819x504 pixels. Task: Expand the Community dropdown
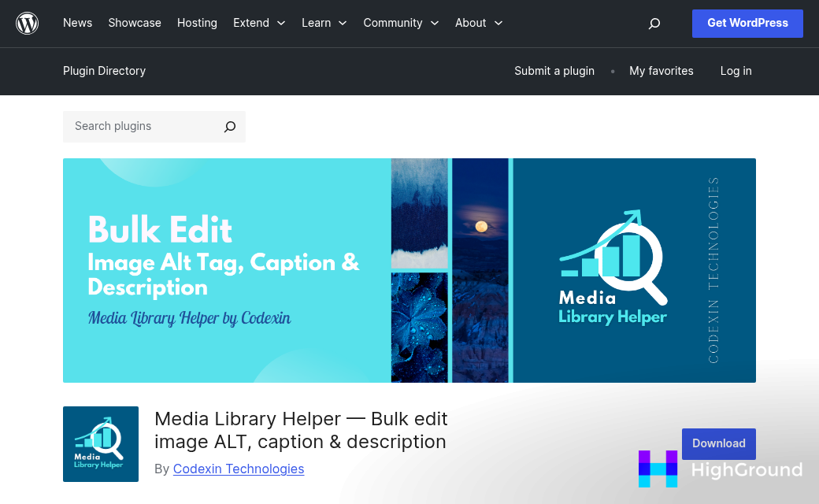pos(401,23)
